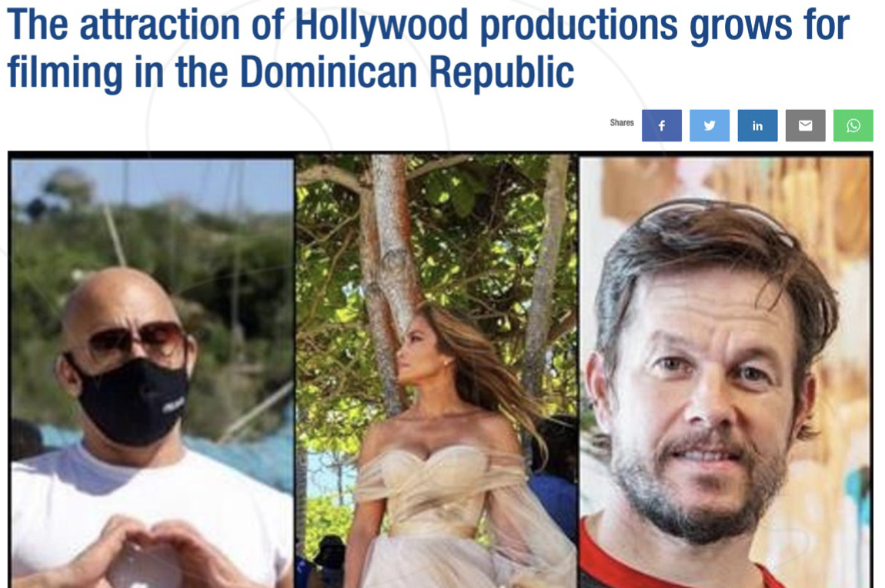Share through the green WhatsApp icon

[853, 125]
